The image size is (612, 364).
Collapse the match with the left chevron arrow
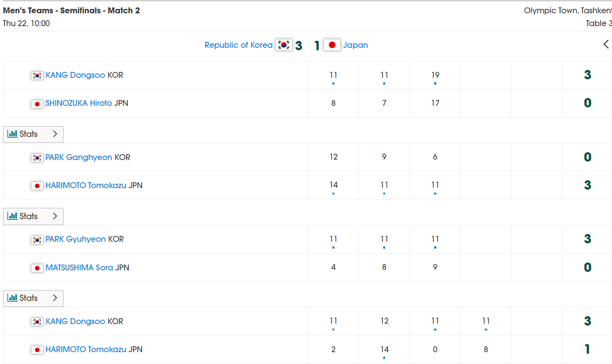pos(606,44)
